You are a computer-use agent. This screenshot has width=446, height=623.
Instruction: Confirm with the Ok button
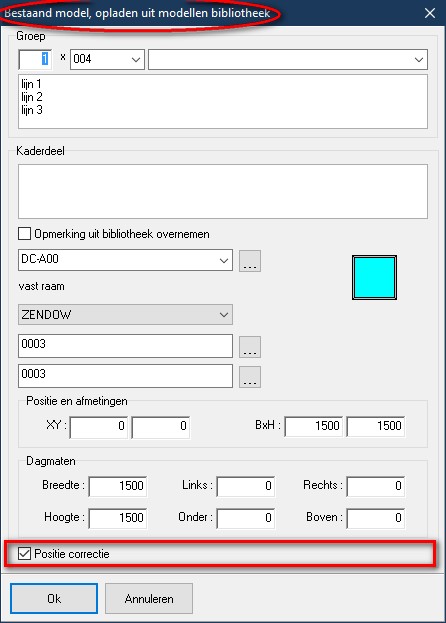pyautogui.click(x=54, y=598)
